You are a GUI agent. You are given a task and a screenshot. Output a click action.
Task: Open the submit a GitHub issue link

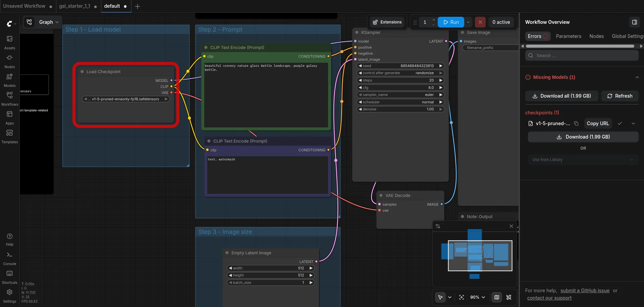[585, 291]
